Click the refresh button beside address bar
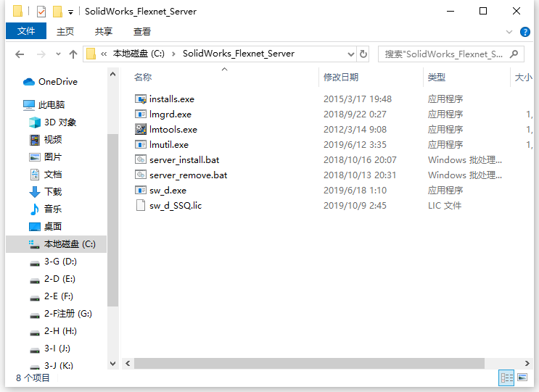Screen dimensions: 539x392 tap(363, 54)
